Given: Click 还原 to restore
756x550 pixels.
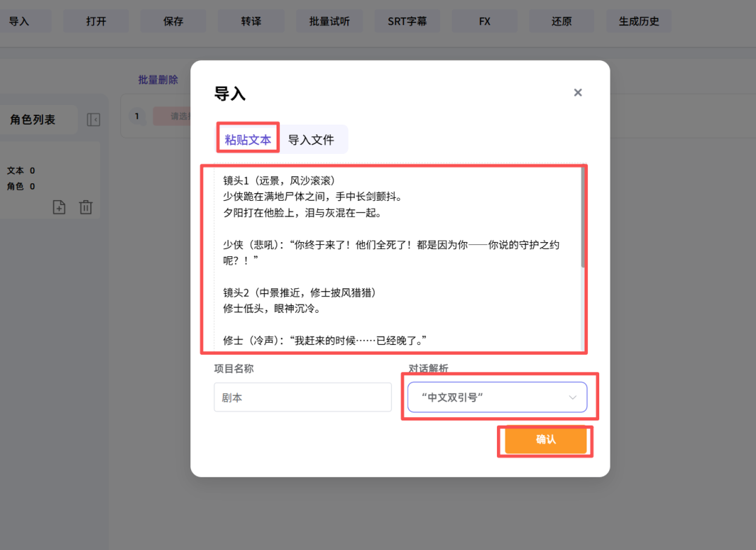Looking at the screenshot, I should click(561, 21).
